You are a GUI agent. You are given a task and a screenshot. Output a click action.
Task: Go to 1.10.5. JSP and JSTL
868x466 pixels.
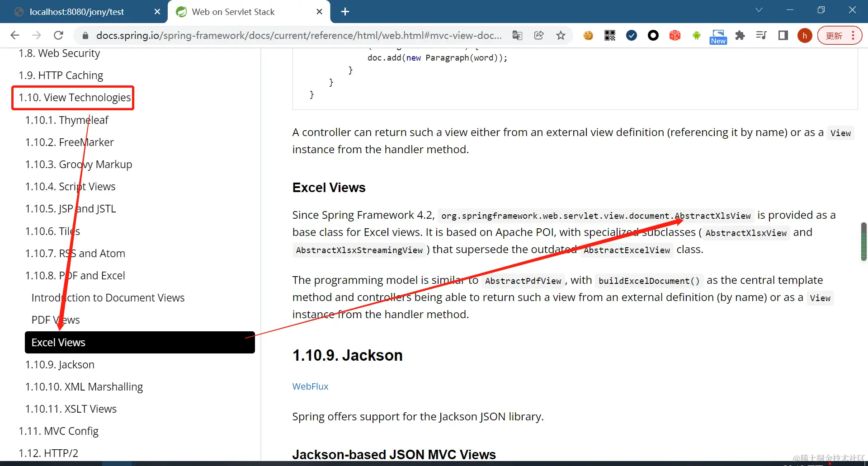71,209
